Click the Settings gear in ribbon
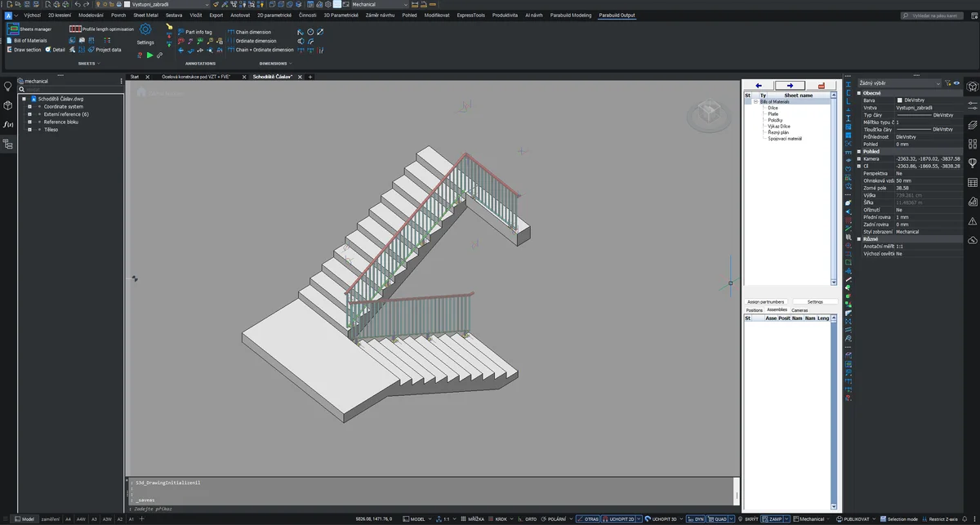 click(x=145, y=30)
